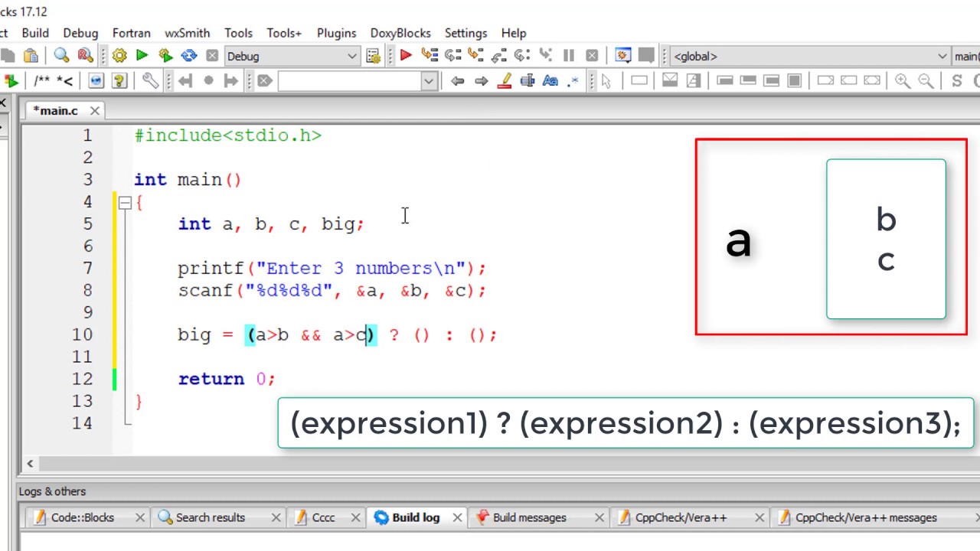Screen dimensions: 980x551
Task: Open Debugging windows icon
Action: click(x=623, y=56)
